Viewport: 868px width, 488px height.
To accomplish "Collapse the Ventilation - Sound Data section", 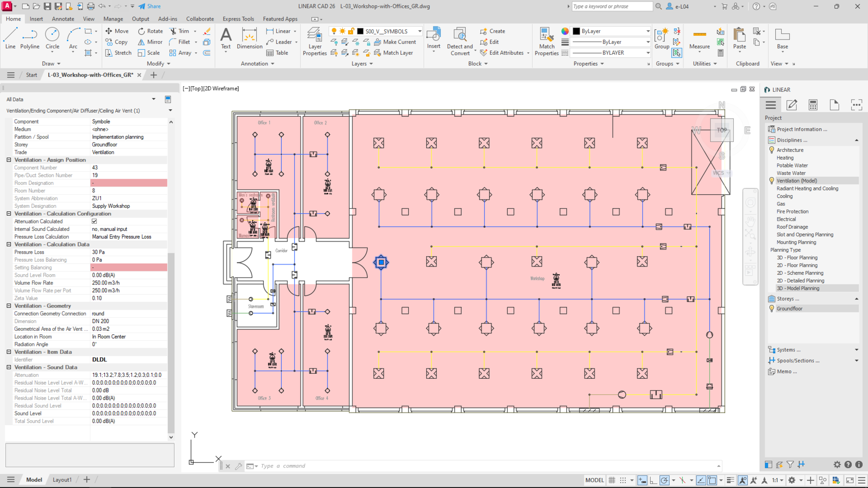I will (9, 367).
